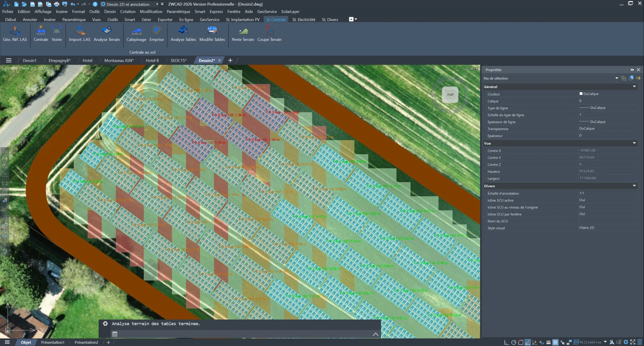Click the Objet model tab button
Image resolution: width=644 pixels, height=346 pixels.
[26, 342]
